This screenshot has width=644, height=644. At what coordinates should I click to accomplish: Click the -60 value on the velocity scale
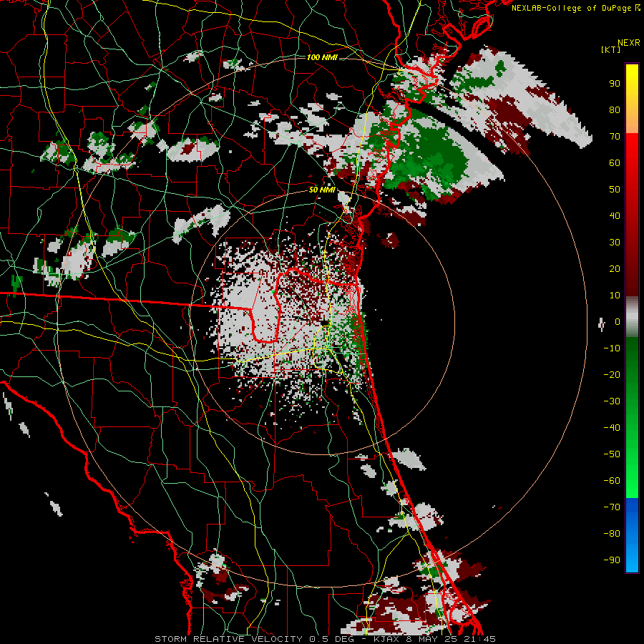click(612, 481)
